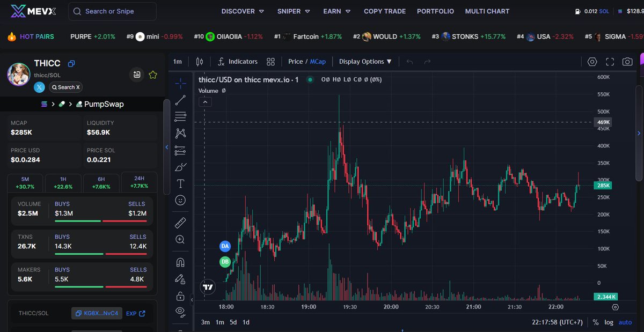Open the emoji icons tool

point(180,200)
